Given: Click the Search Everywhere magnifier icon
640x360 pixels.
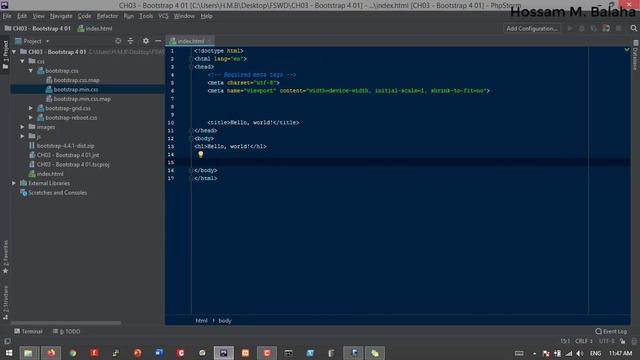Looking at the screenshot, I should [633, 29].
